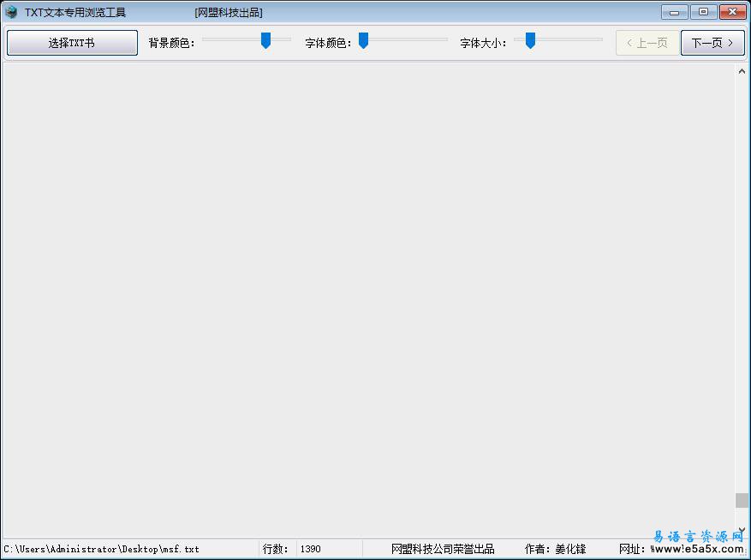The width and height of the screenshot is (751, 560).
Task: Click the scrollbar up arrow
Action: [742, 72]
